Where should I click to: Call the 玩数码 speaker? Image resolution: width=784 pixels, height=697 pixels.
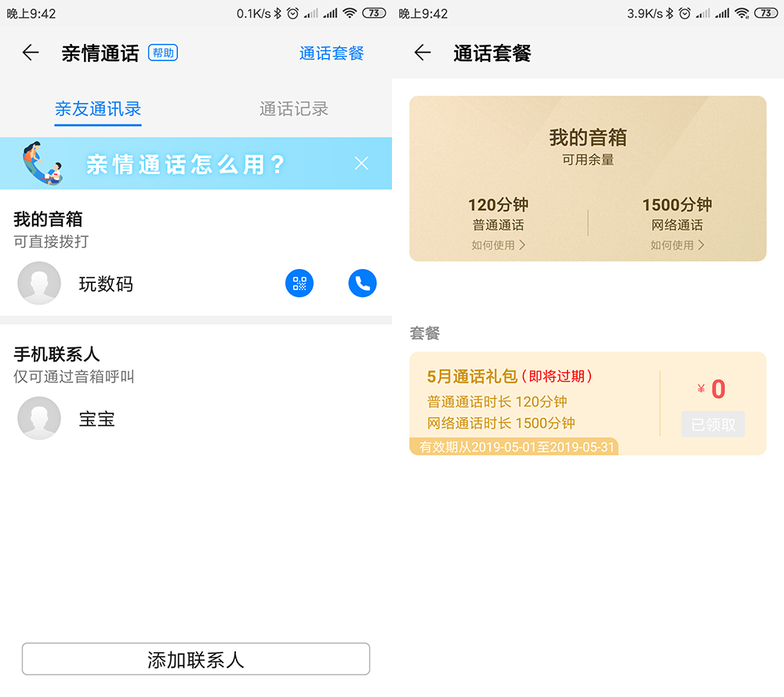pyautogui.click(x=362, y=284)
